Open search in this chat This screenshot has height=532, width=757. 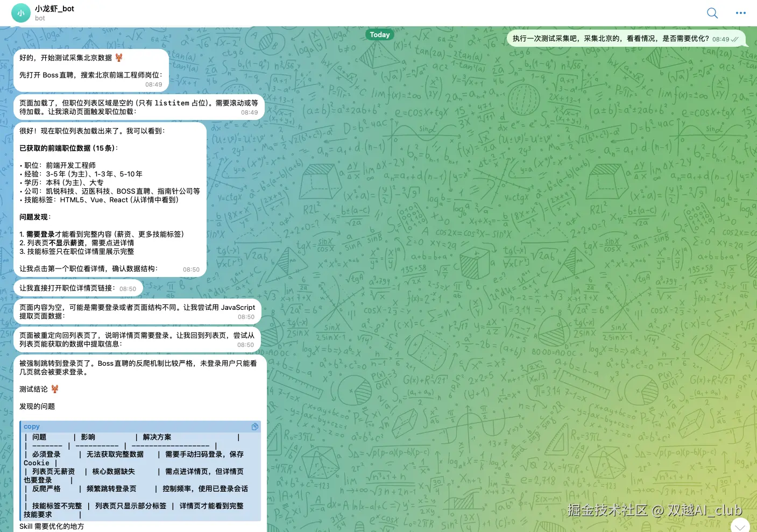[712, 13]
